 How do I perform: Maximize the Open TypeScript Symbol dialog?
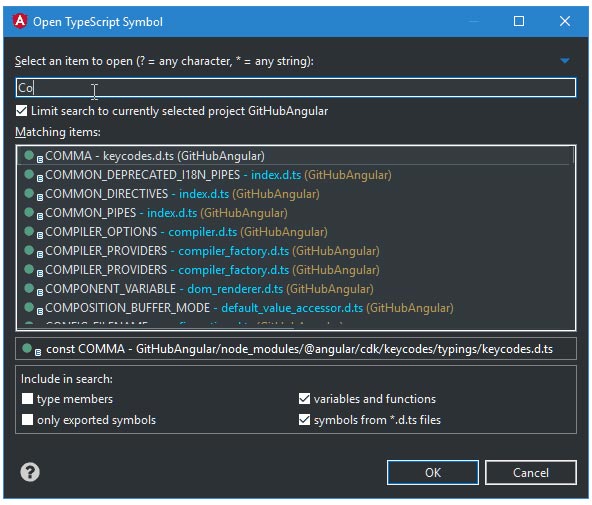(x=519, y=21)
